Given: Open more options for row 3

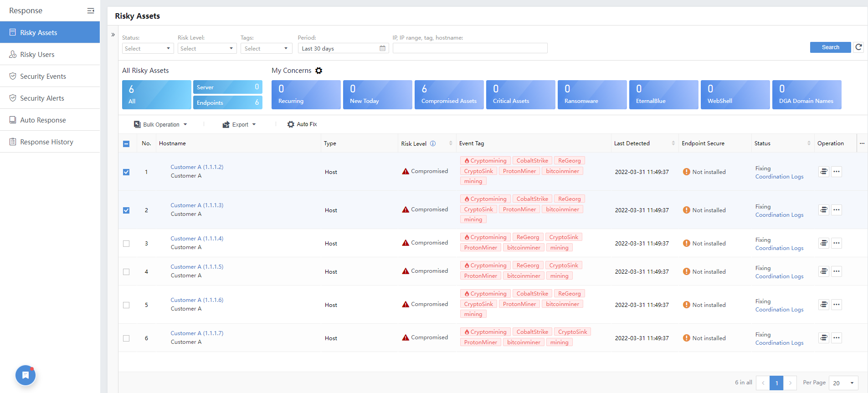Looking at the screenshot, I should pyautogui.click(x=836, y=243).
